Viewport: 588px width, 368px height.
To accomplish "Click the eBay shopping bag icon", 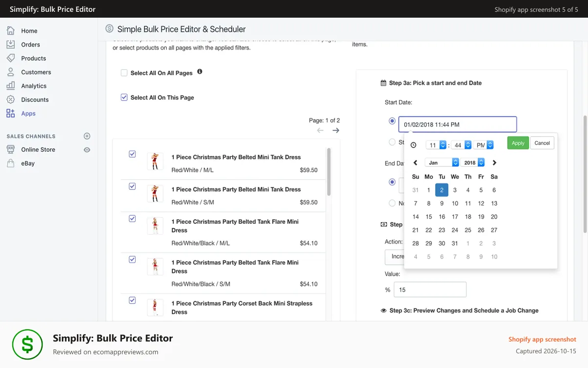I will [x=11, y=163].
